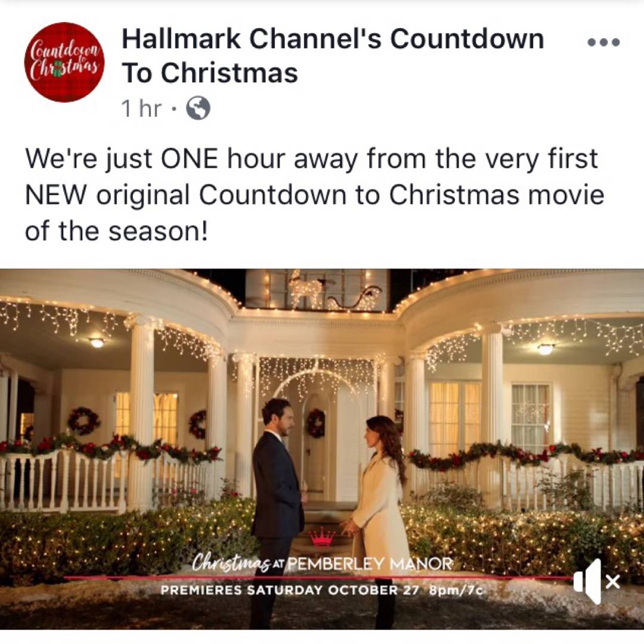Open Hallmark Channel's Countdown To Christmas page
Screen dimensions: 644x644
click(333, 55)
